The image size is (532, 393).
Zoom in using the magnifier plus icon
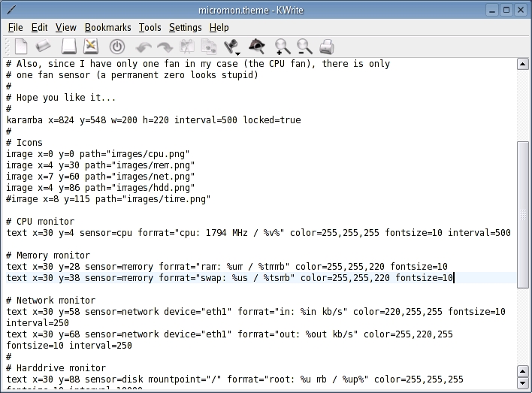tap(283, 47)
